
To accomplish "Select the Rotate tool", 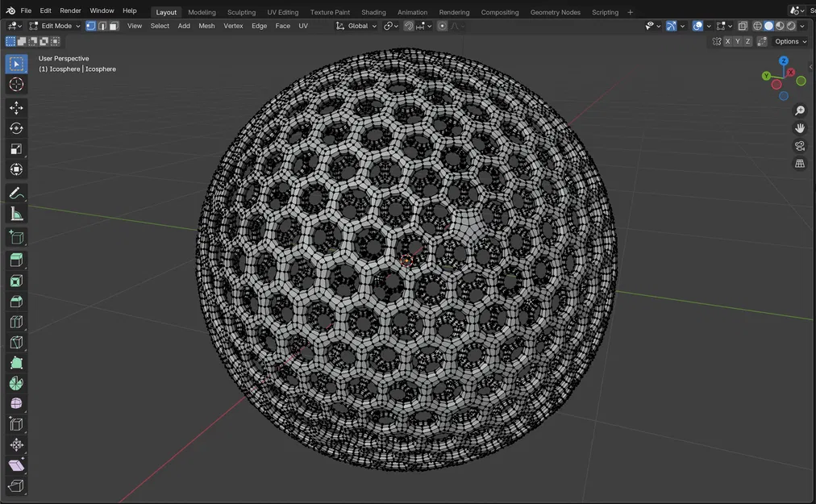I will tap(16, 127).
